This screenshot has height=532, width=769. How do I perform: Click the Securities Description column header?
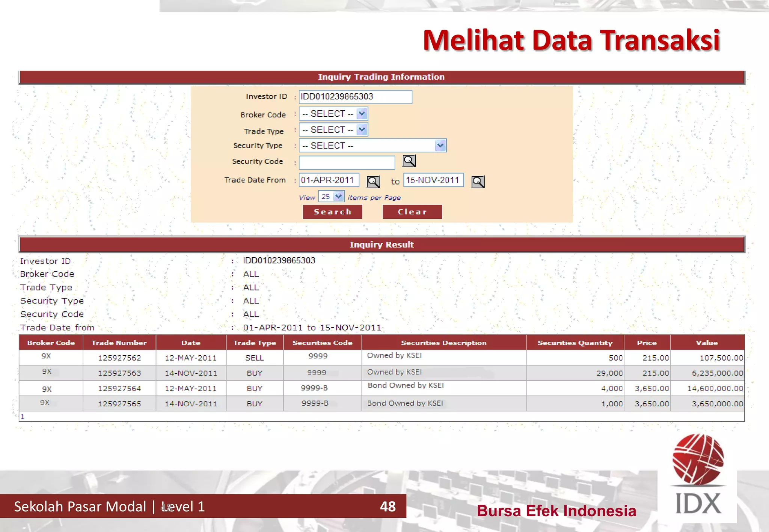click(444, 343)
